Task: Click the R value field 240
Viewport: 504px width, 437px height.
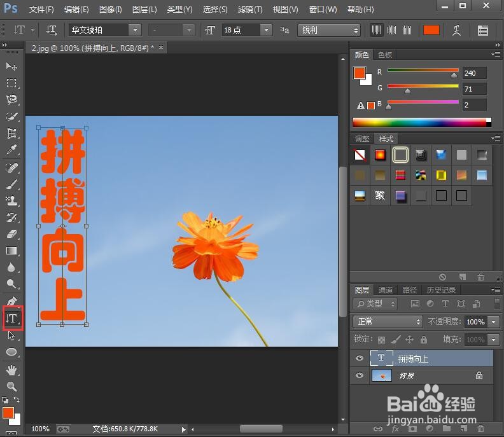Action: tap(475, 73)
